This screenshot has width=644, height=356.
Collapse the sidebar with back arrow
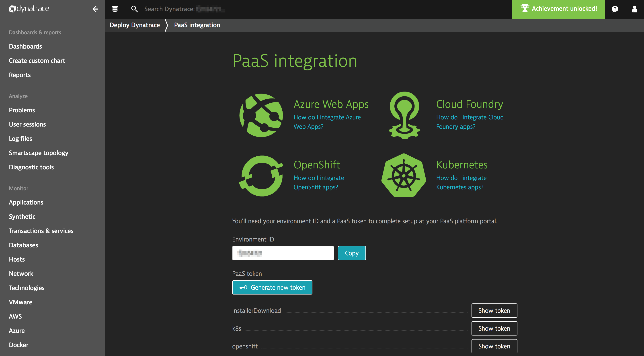pyautogui.click(x=95, y=9)
